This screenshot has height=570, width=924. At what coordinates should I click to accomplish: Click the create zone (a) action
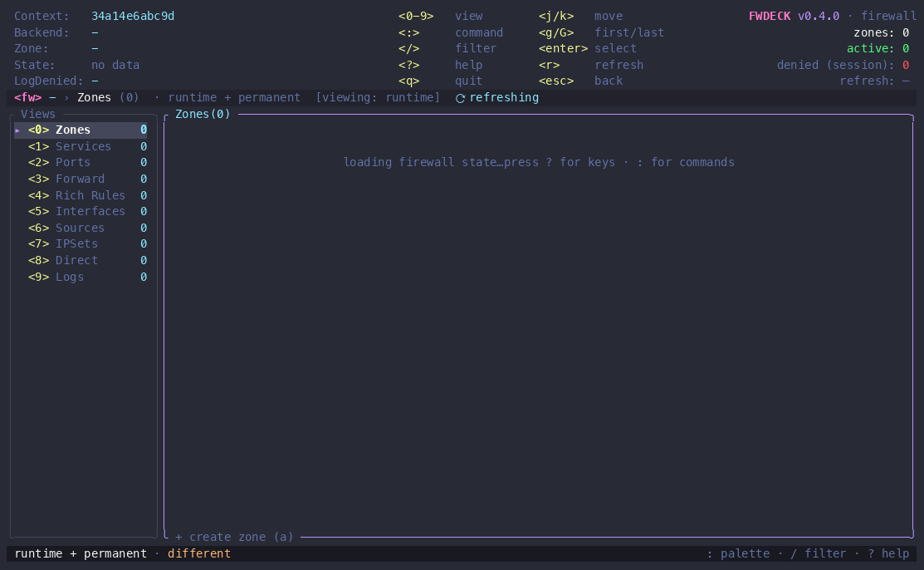pos(235,537)
